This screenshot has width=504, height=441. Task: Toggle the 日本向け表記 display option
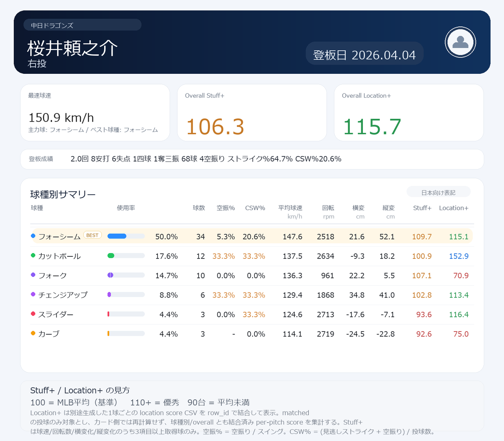438,191
